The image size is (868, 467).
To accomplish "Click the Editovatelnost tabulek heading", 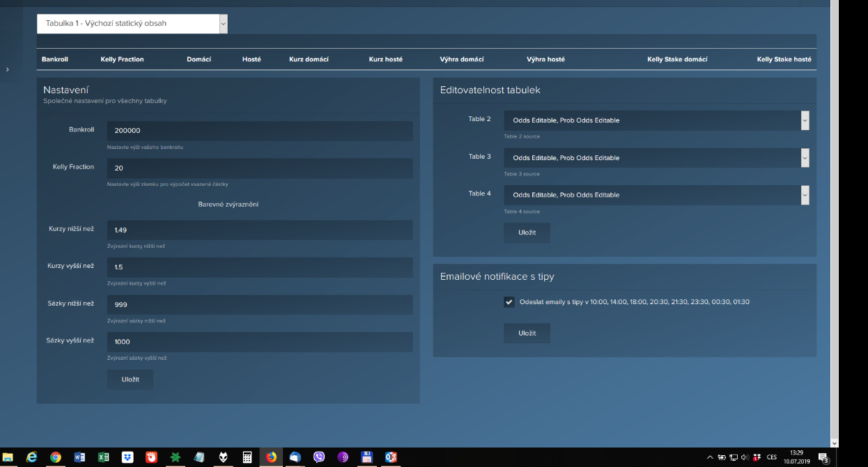I will tap(490, 90).
